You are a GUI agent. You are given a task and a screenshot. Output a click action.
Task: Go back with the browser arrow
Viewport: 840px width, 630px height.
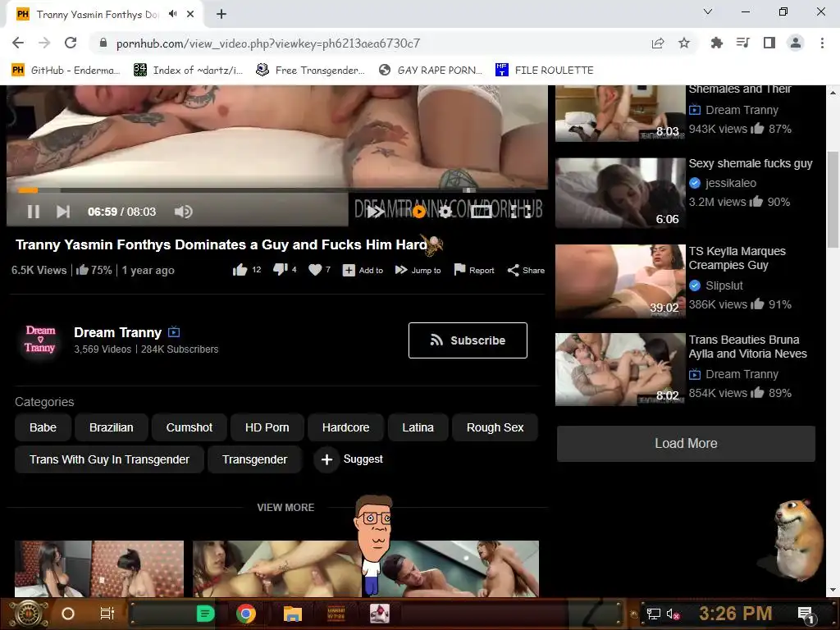pos(18,43)
